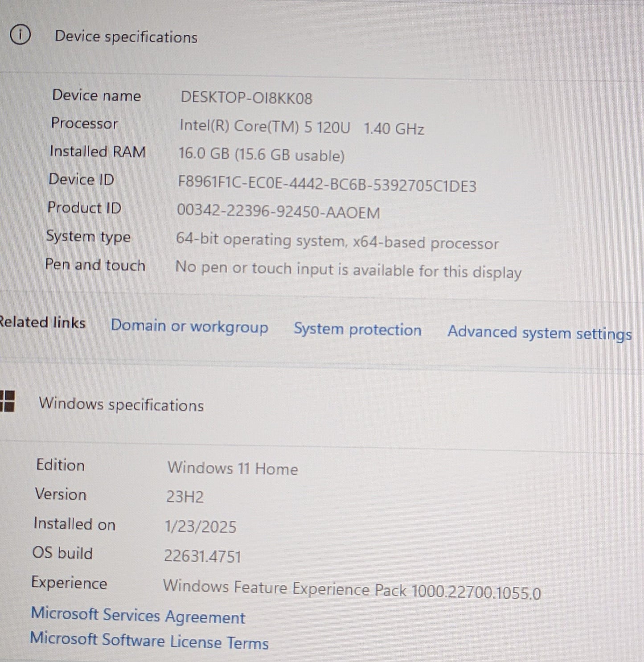Click the device name DESKTOP-OI8KK08
The image size is (644, 662).
(x=246, y=98)
